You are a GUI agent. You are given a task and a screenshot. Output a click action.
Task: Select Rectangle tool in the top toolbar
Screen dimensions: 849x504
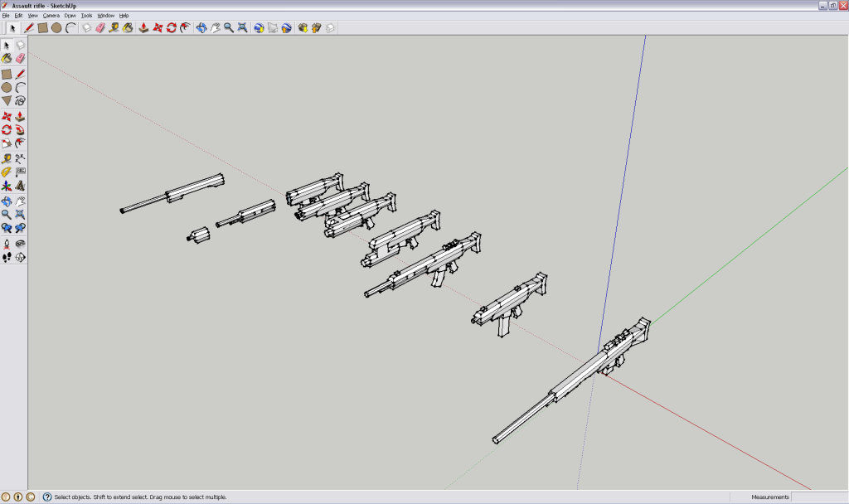(43, 27)
